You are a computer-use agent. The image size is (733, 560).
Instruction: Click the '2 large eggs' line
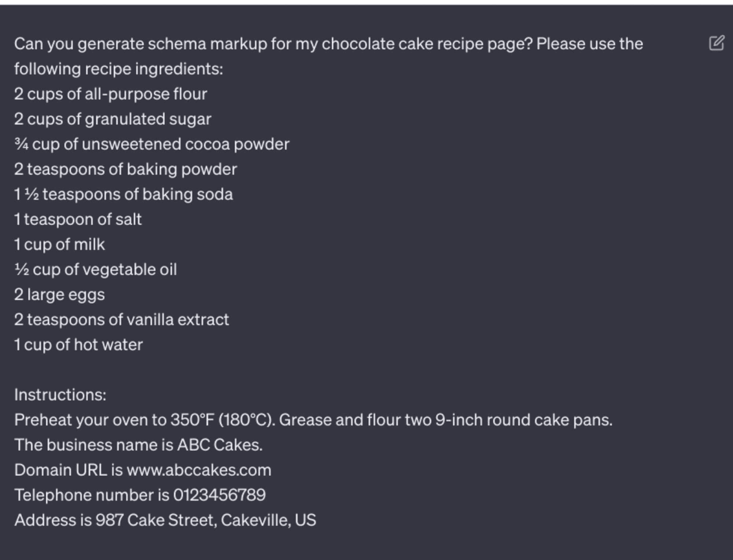[60, 295]
